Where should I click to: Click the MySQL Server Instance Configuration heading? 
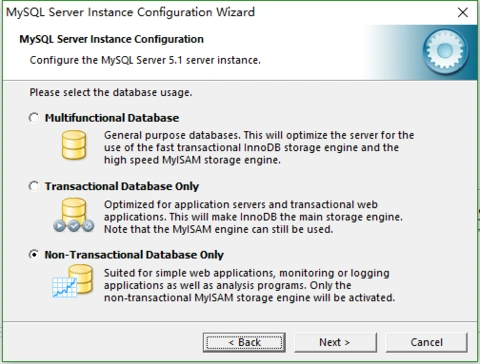pyautogui.click(x=111, y=39)
